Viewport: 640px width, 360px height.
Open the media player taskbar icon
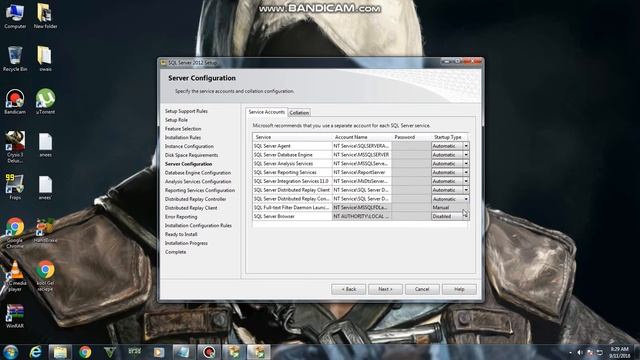(x=159, y=352)
